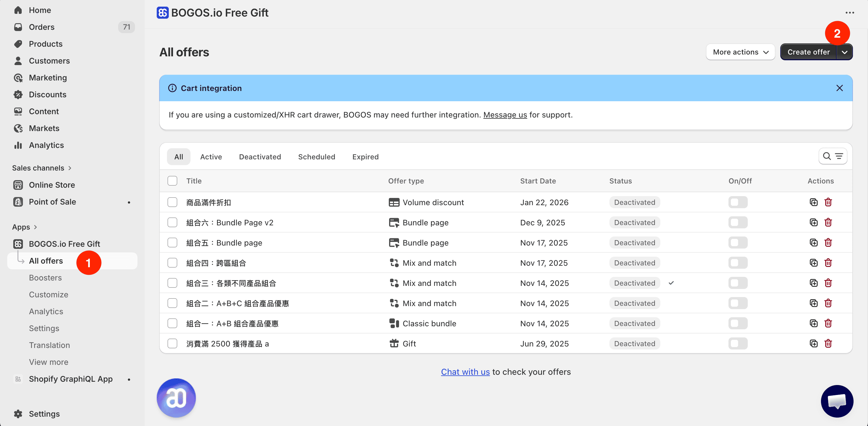Viewport: 868px width, 426px height.
Task: Duplicate the 組合二：A+B+C offer
Action: [x=813, y=303]
